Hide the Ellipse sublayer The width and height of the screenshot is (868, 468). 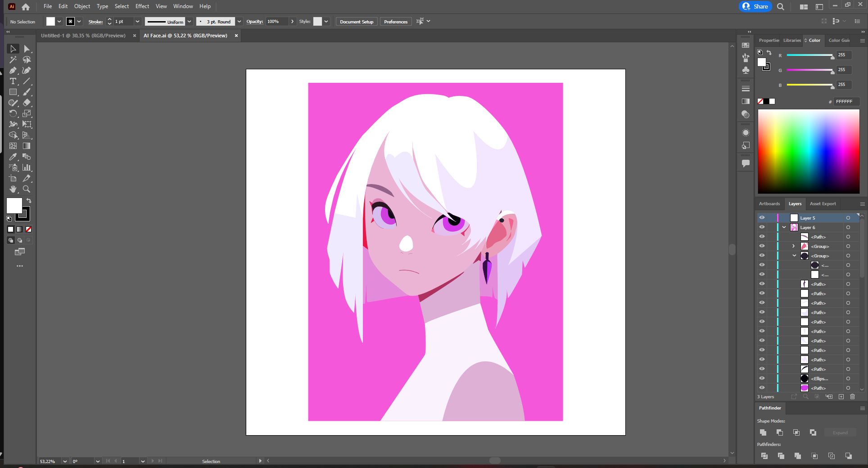762,378
